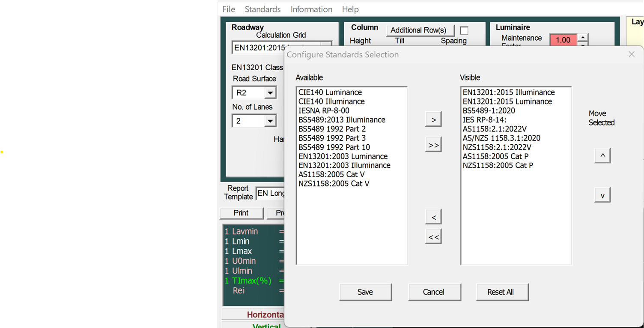Close the Configure Standards Selection dialog

pos(631,54)
